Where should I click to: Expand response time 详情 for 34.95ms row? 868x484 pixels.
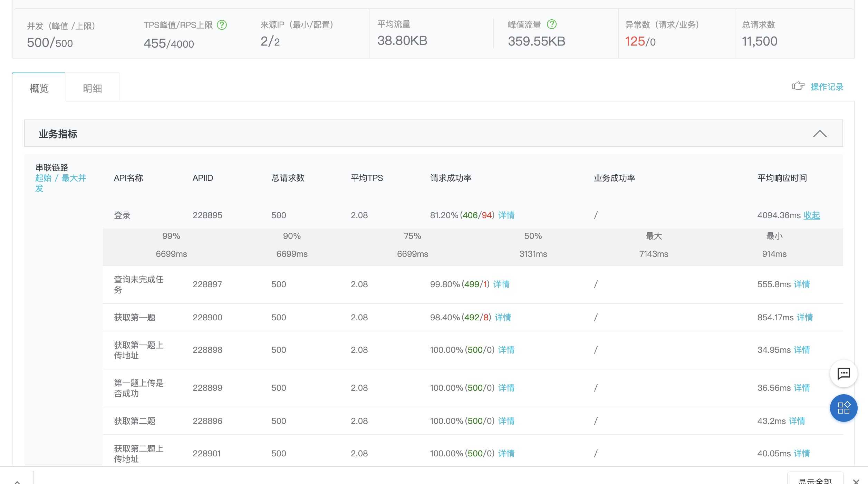click(802, 350)
